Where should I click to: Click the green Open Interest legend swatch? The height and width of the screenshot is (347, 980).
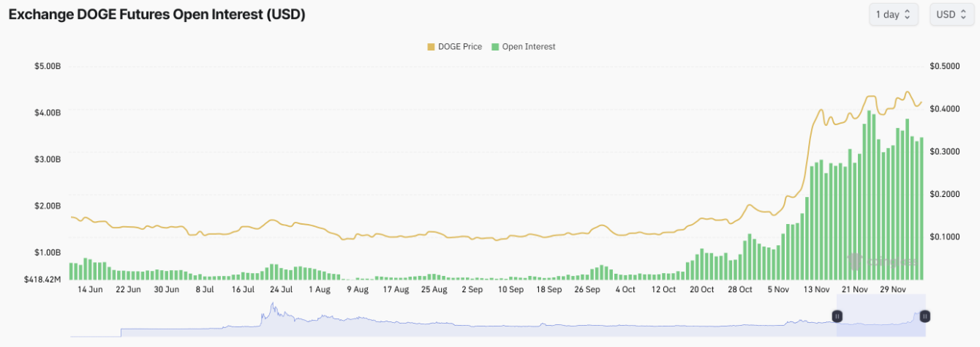point(495,47)
